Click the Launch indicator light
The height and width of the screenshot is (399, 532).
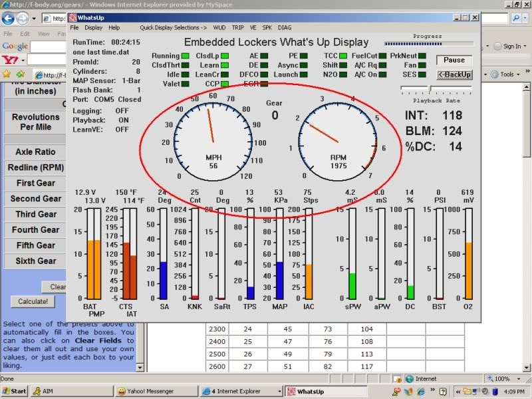[x=304, y=74]
